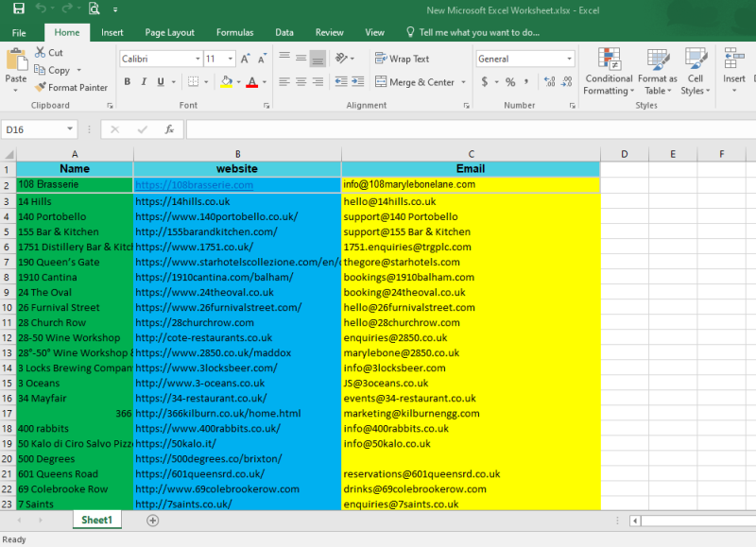The image size is (756, 547).
Task: Click the Paste clipboard icon
Action: (x=16, y=60)
